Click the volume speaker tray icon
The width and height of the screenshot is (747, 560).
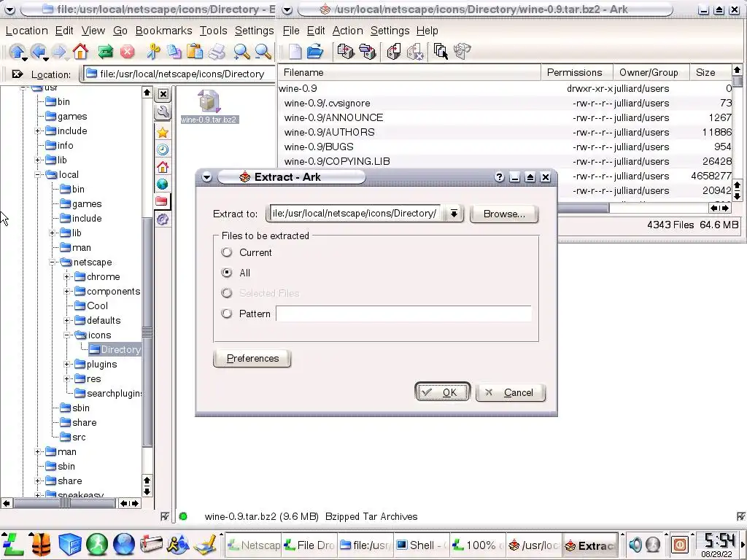(x=635, y=544)
